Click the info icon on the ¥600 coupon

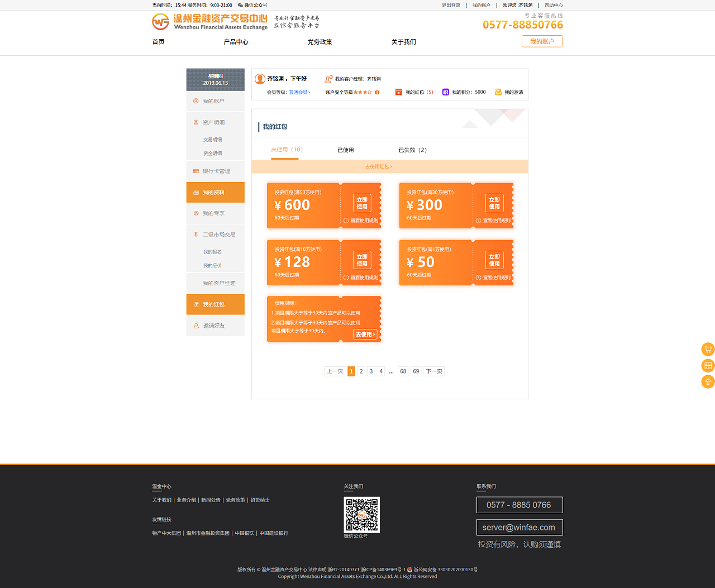pyautogui.click(x=346, y=221)
